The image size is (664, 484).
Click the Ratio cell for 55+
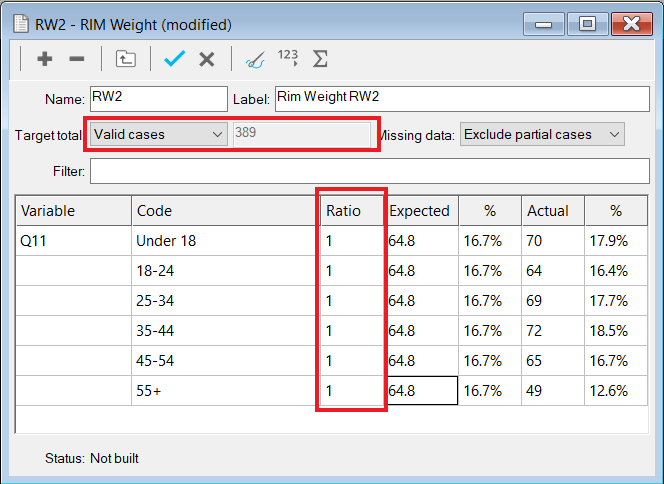(x=352, y=390)
